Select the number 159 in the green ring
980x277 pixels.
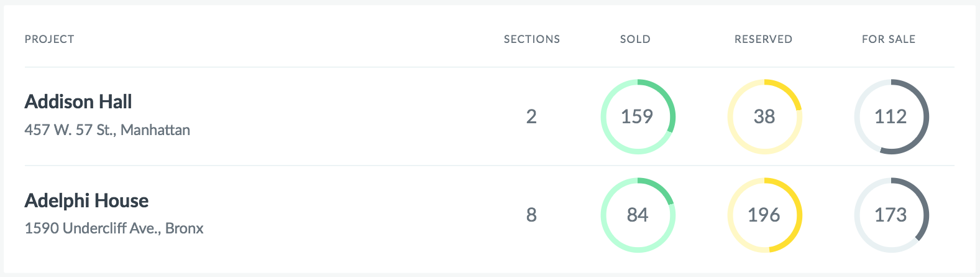(638, 116)
